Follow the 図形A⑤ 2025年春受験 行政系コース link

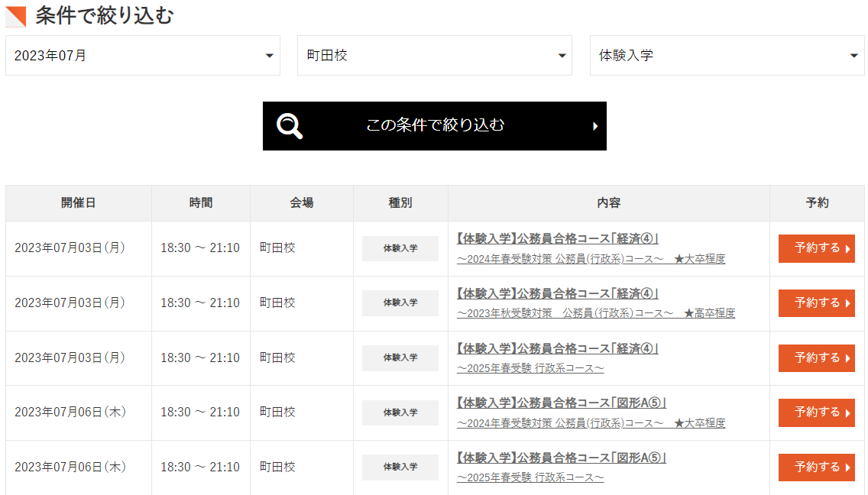pyautogui.click(x=562, y=467)
